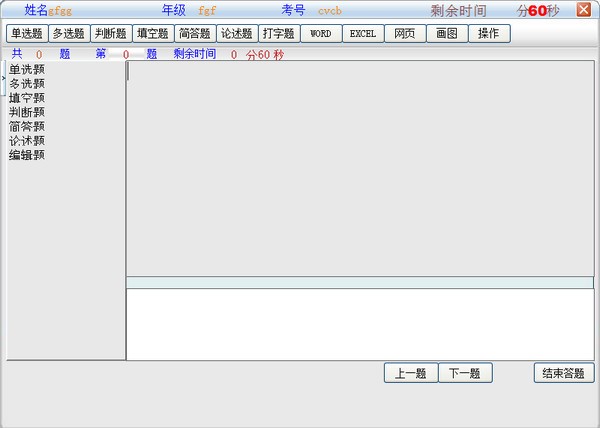This screenshot has width=600, height=428.
Task: Select 填空题 in the left list
Action: pos(27,98)
